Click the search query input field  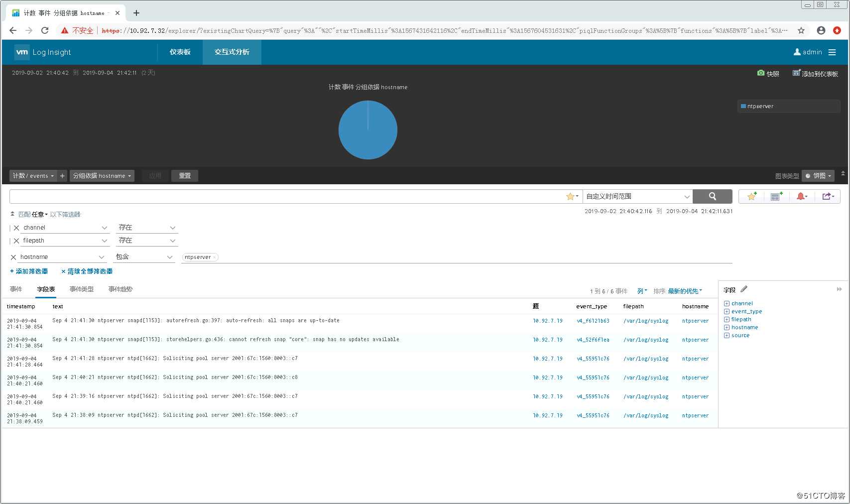coord(287,196)
